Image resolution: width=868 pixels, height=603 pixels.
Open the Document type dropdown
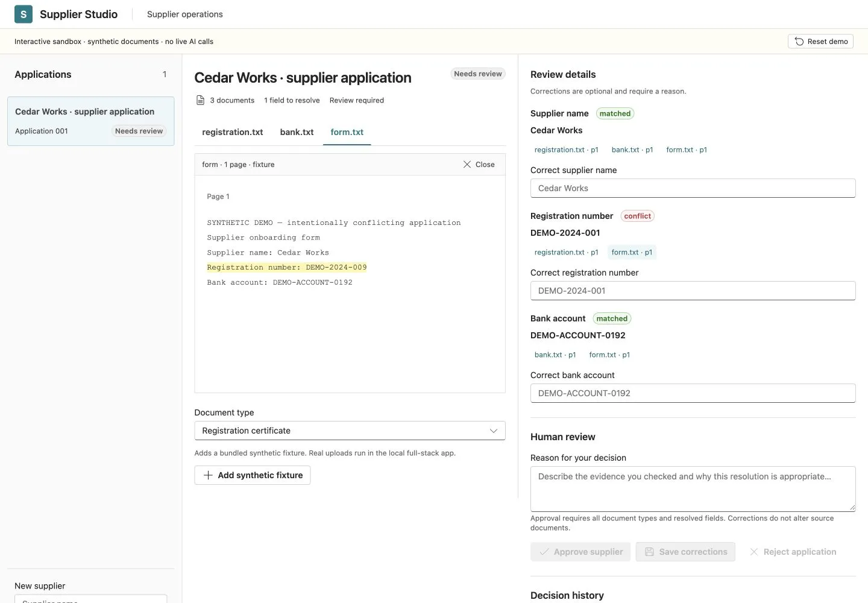[350, 431]
